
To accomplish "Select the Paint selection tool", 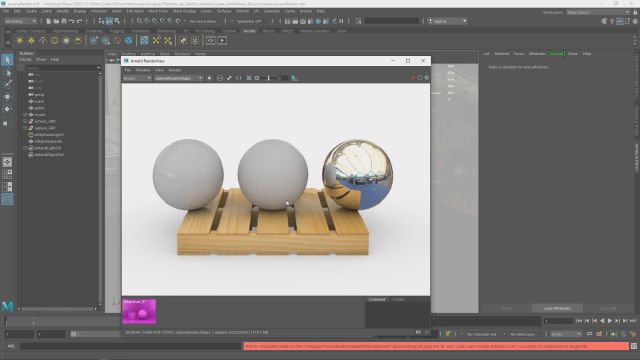I will (x=7, y=84).
